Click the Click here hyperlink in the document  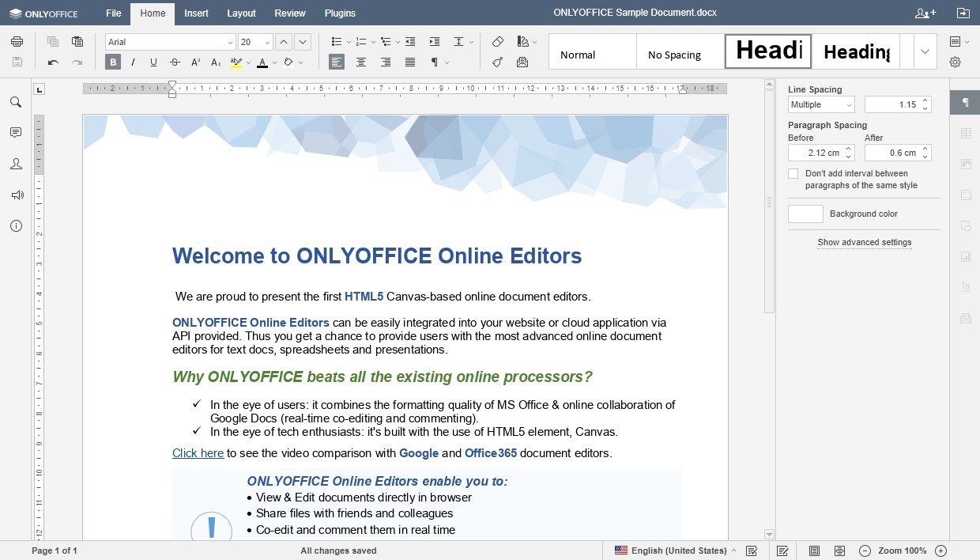pos(198,452)
